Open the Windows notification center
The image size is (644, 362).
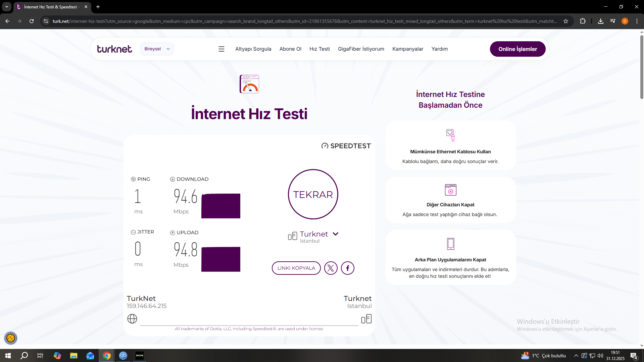(x=634, y=356)
